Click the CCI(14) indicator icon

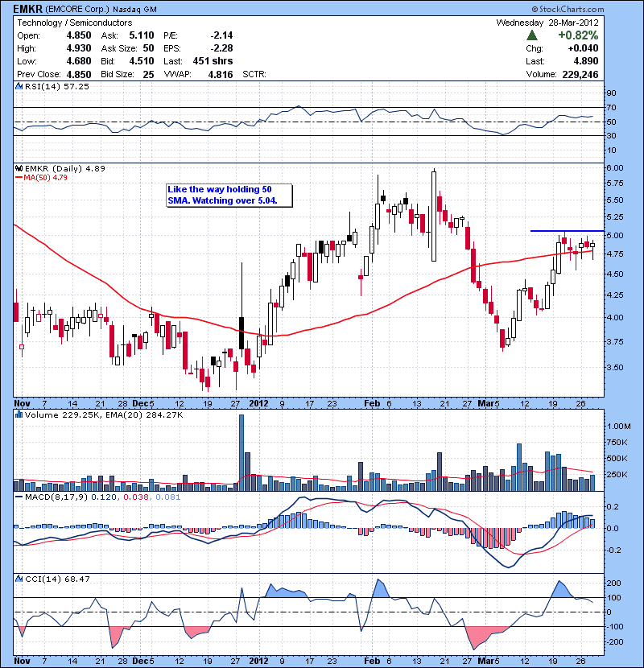click(x=19, y=579)
